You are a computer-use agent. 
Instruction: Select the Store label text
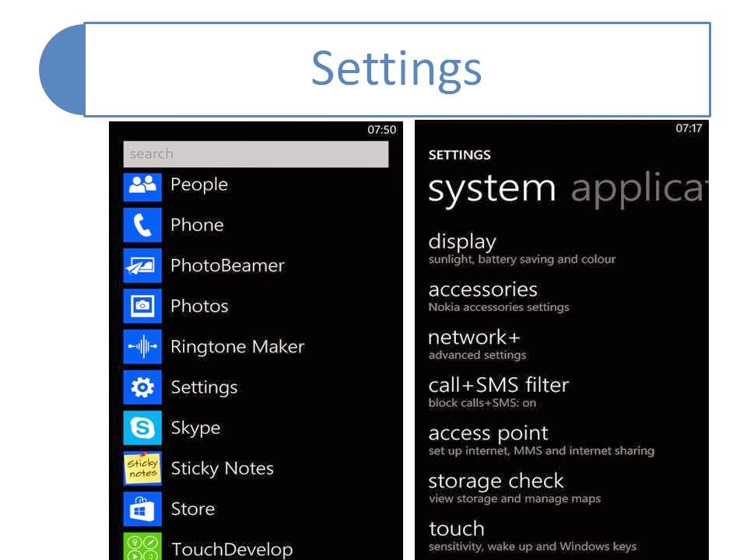pyautogui.click(x=192, y=509)
